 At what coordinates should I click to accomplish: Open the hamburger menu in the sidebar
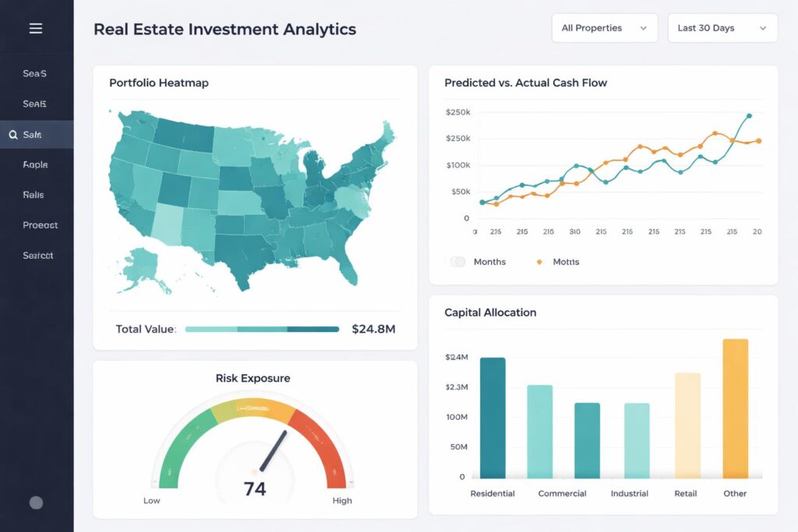pyautogui.click(x=36, y=28)
